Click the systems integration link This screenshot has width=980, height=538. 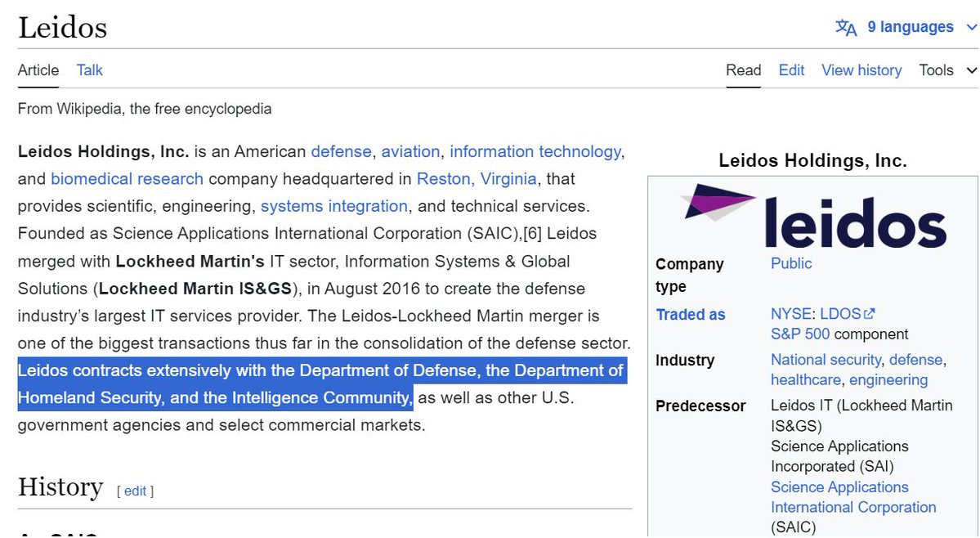click(333, 206)
